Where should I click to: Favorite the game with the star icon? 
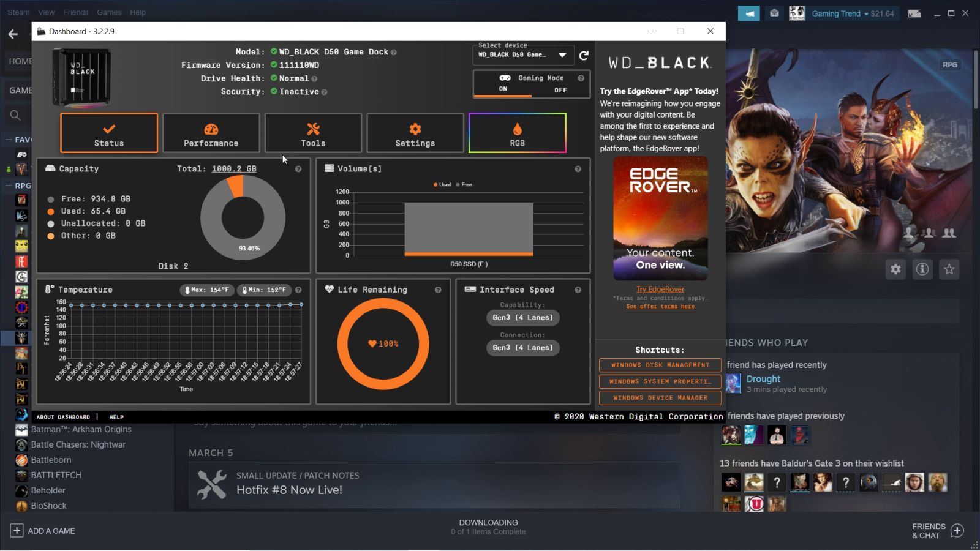tap(949, 269)
